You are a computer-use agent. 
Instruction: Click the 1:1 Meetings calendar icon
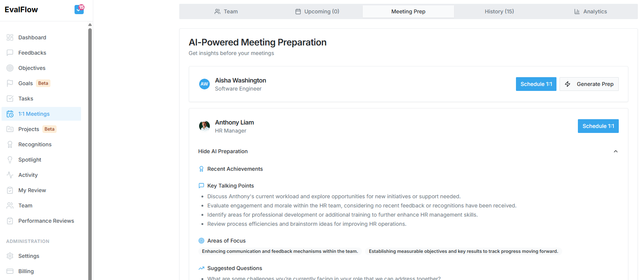[10, 114]
